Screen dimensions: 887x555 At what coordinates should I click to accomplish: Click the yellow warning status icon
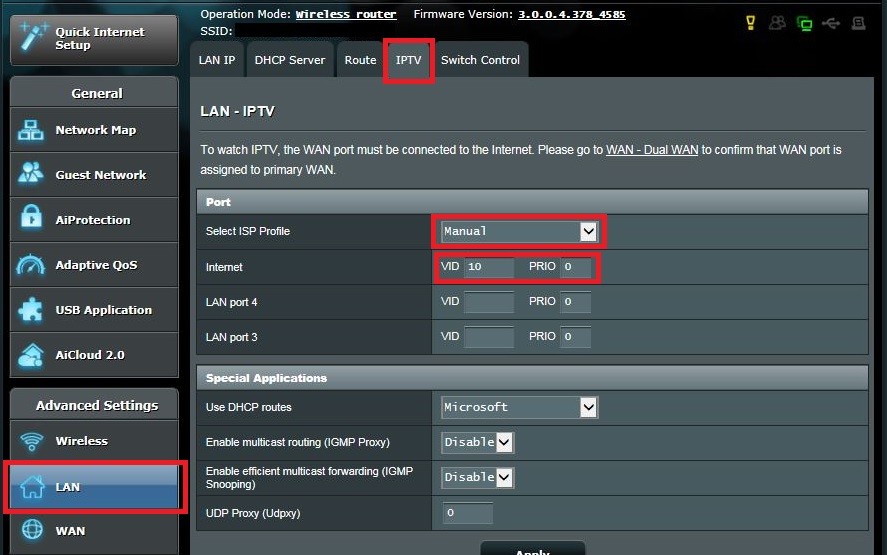(x=751, y=23)
